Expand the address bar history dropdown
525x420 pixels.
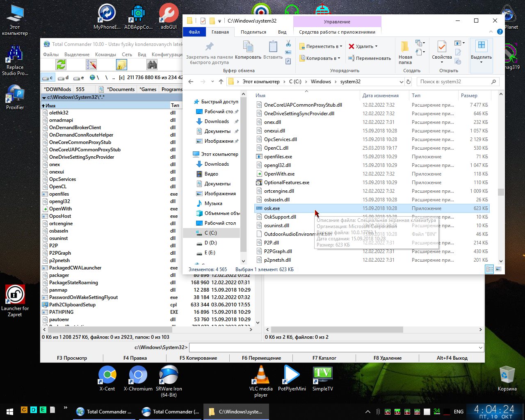click(401, 82)
